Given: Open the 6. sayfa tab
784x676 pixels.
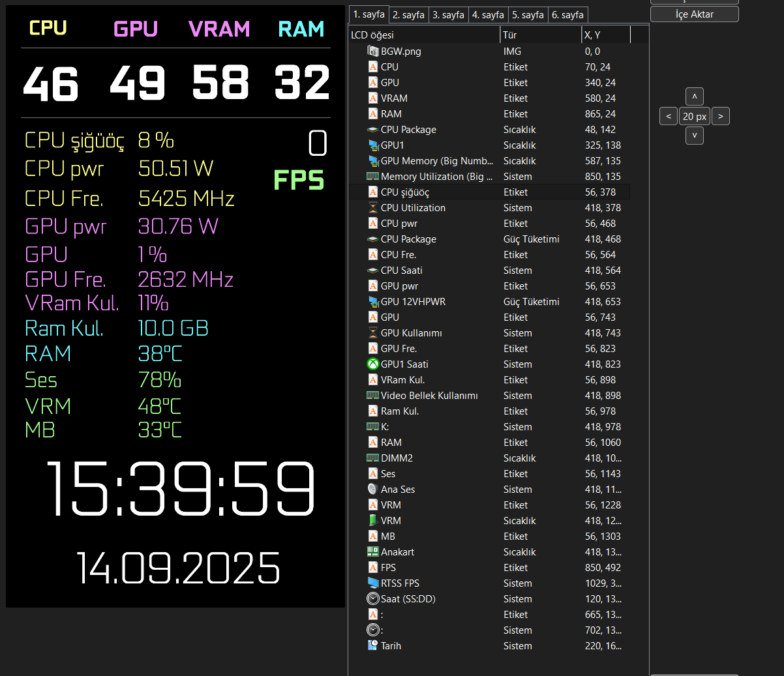Looking at the screenshot, I should click(x=568, y=14).
